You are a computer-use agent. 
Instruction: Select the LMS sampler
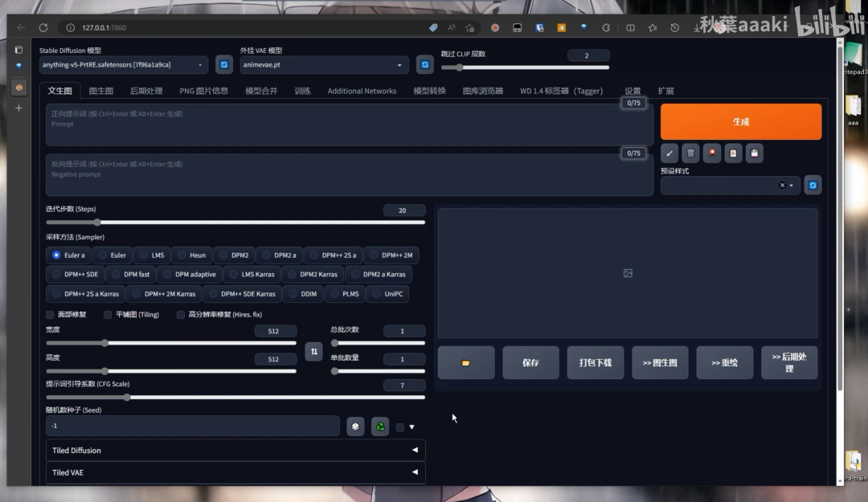tap(152, 255)
